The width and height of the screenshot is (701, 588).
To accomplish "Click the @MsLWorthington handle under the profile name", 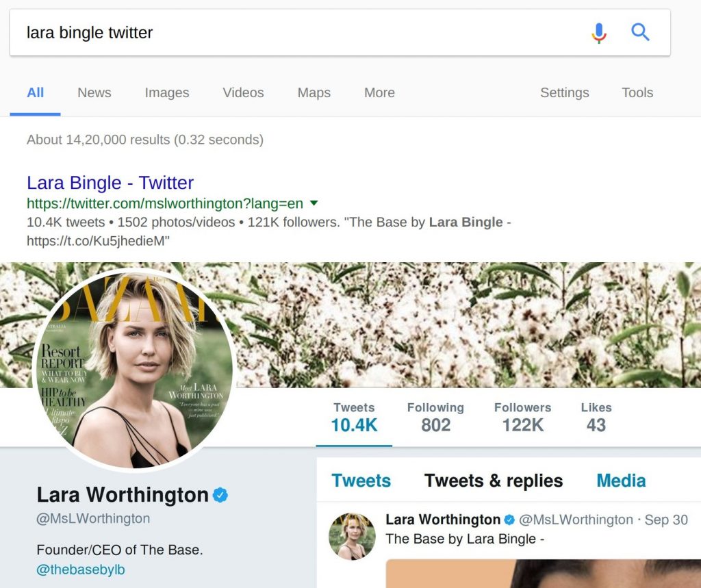I will point(93,519).
